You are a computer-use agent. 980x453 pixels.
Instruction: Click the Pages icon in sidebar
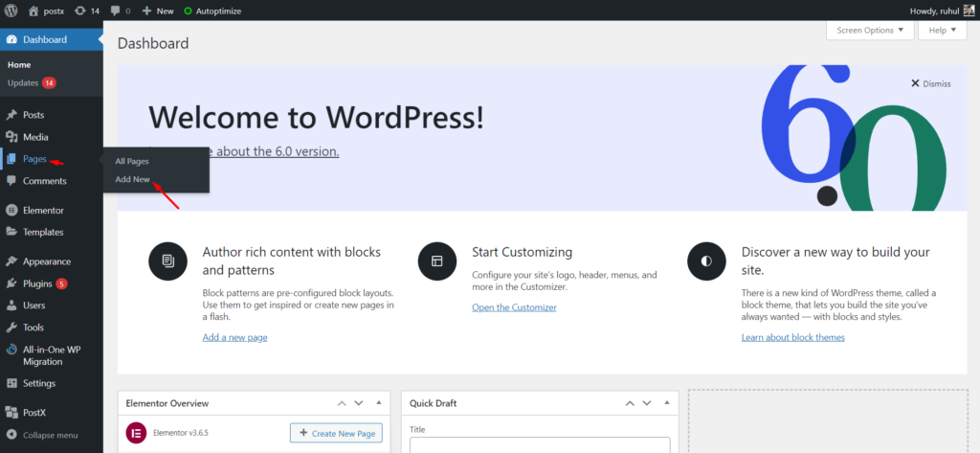[x=11, y=159]
